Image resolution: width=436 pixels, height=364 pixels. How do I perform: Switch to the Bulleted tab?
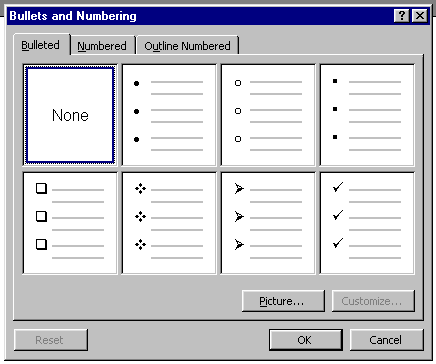[41, 45]
